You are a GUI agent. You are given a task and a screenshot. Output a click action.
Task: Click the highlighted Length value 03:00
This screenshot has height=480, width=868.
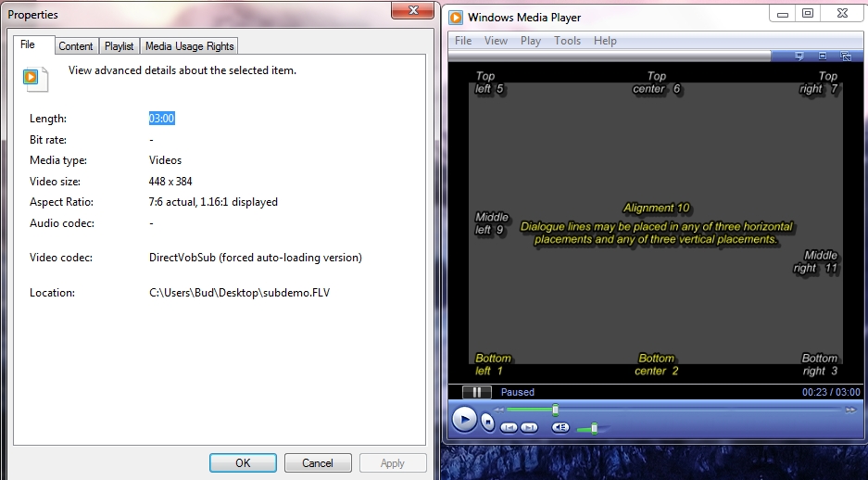(161, 119)
